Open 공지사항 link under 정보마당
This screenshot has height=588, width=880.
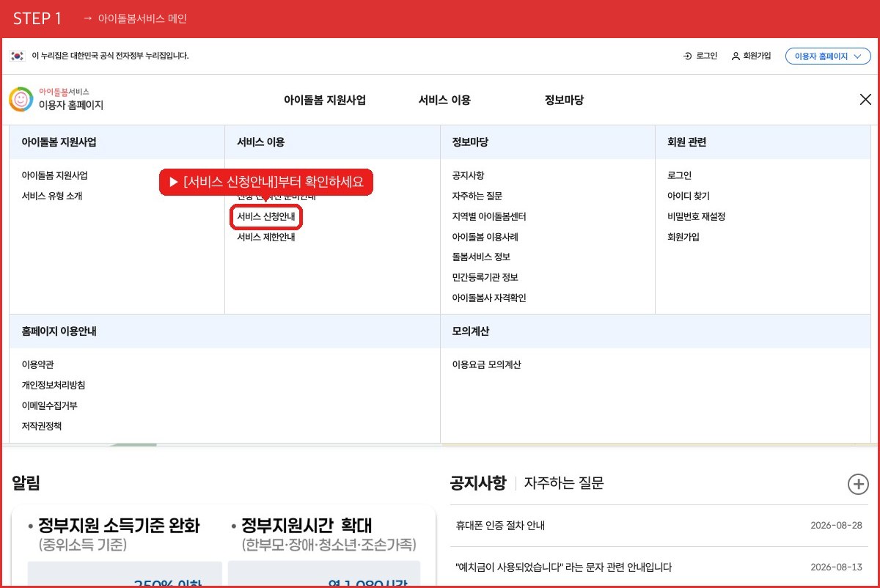468,176
